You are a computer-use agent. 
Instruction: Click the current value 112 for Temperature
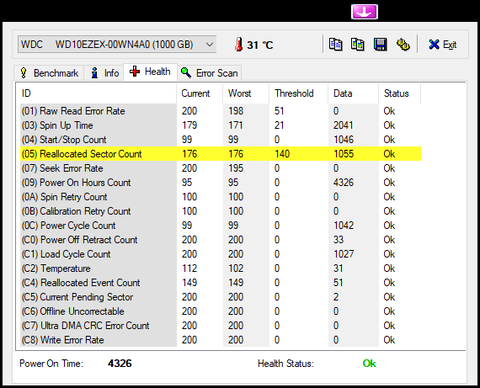click(189, 269)
